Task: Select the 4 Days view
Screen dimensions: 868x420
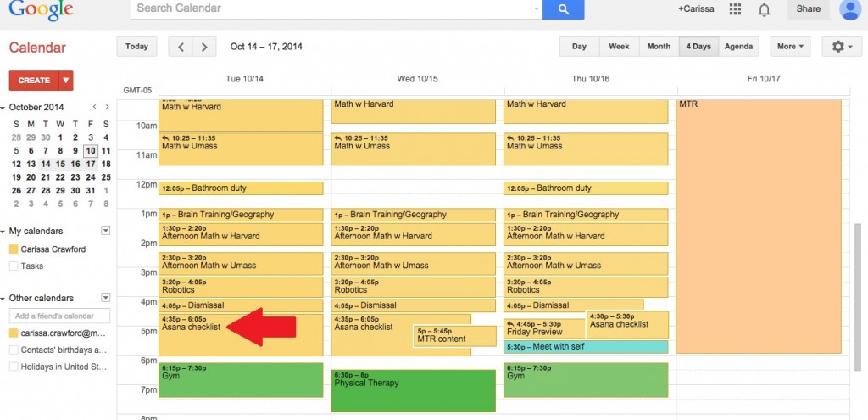Action: pyautogui.click(x=698, y=47)
